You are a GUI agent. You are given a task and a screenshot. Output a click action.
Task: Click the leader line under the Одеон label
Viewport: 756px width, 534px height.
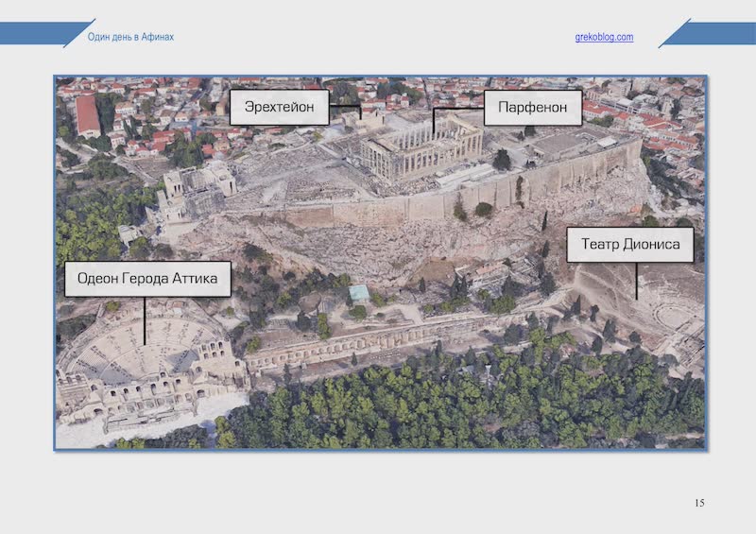click(x=145, y=319)
